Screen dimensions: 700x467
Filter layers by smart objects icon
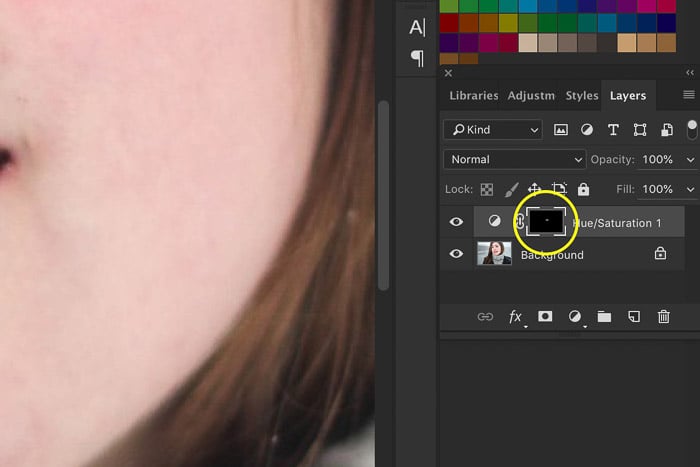click(x=667, y=129)
